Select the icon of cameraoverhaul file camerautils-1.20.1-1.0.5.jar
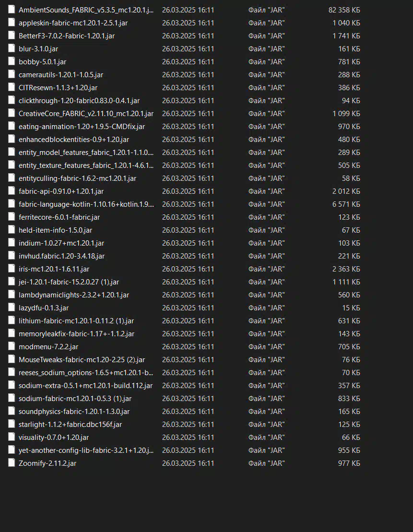413x532 pixels. click(12, 74)
